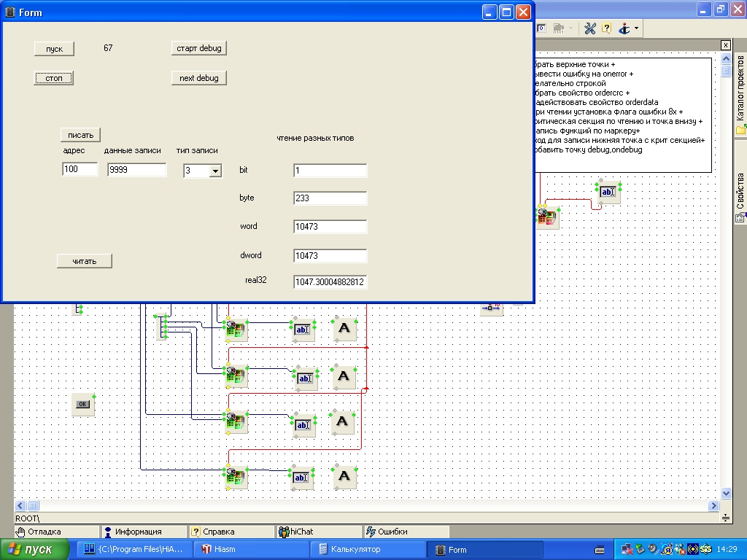Click the network connection tray icon

pos(627,550)
